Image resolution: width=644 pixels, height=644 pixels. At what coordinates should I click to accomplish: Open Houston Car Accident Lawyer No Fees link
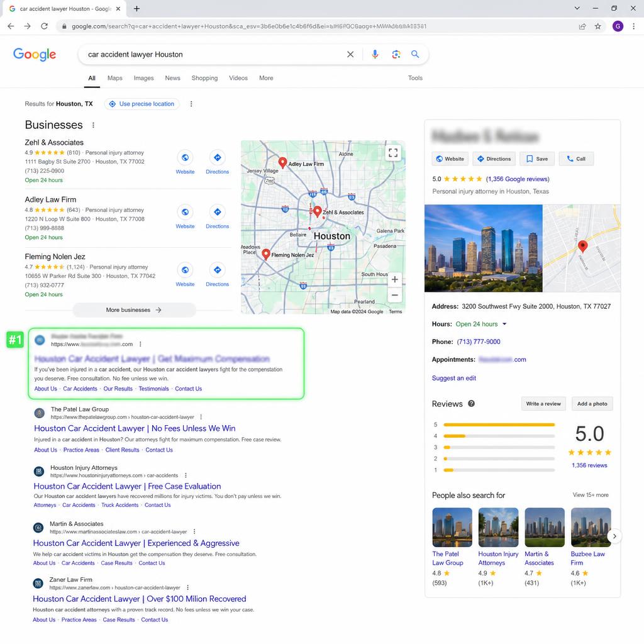(135, 428)
